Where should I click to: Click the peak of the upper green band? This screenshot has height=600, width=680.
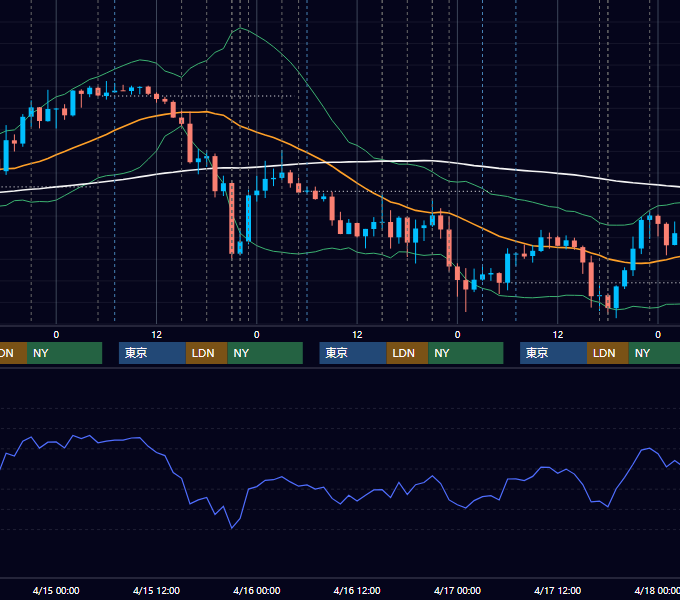tap(240, 28)
